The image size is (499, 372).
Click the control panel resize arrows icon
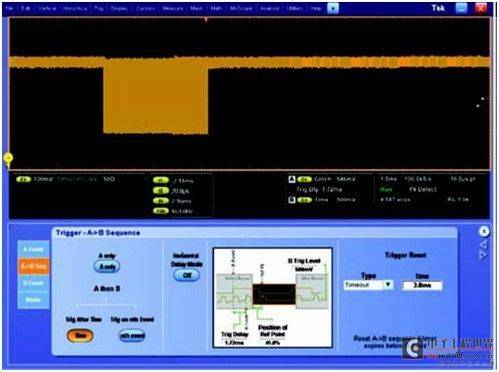pos(483,250)
